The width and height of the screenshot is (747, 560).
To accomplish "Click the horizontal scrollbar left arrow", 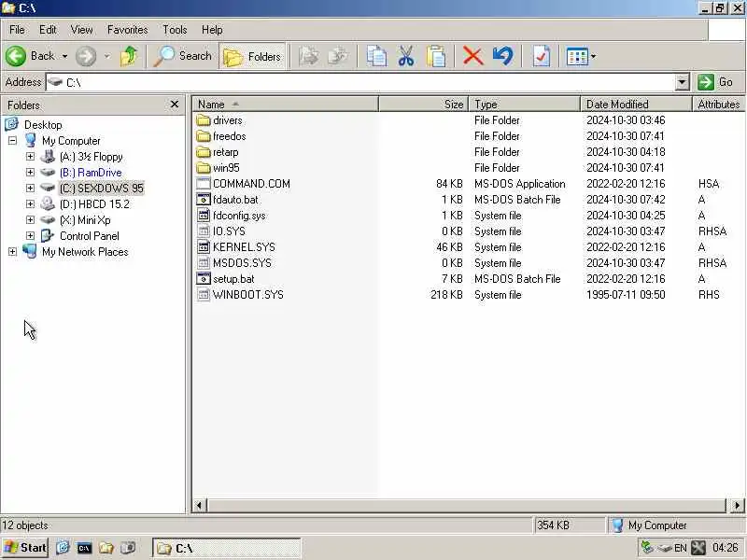I will [200, 505].
